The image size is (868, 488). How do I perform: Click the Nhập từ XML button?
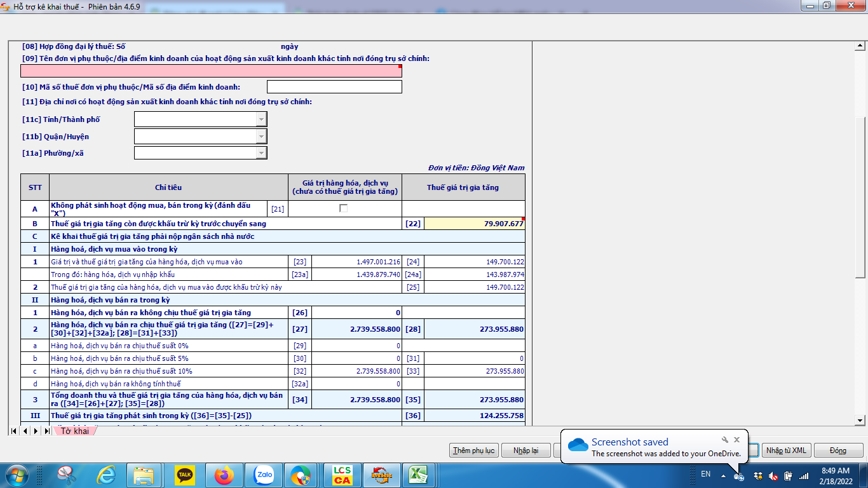786,451
